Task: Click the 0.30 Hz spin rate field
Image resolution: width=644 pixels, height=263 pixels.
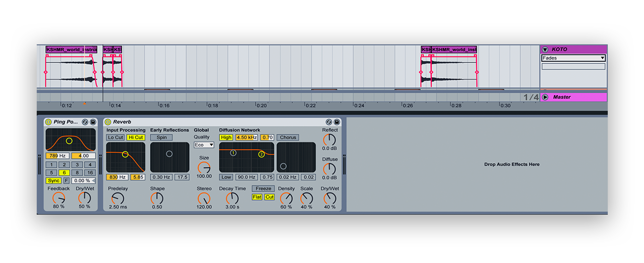Action: pyautogui.click(x=162, y=177)
